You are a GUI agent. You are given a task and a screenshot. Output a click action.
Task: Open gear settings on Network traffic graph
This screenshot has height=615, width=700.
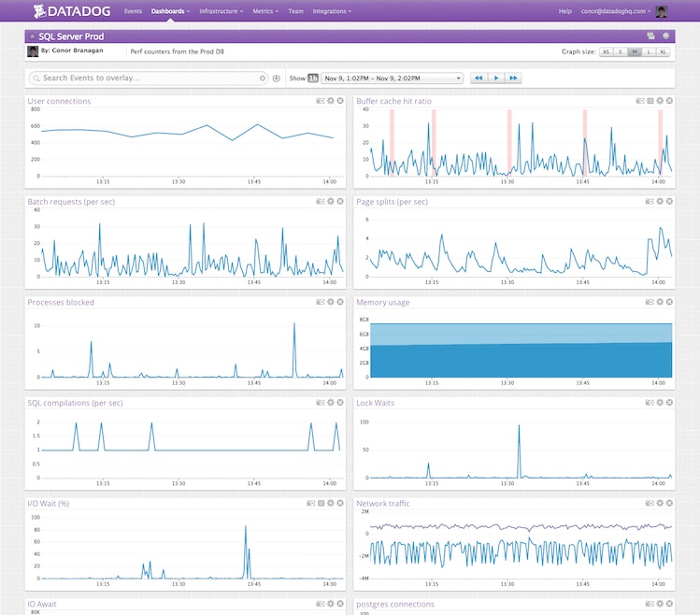tap(660, 504)
